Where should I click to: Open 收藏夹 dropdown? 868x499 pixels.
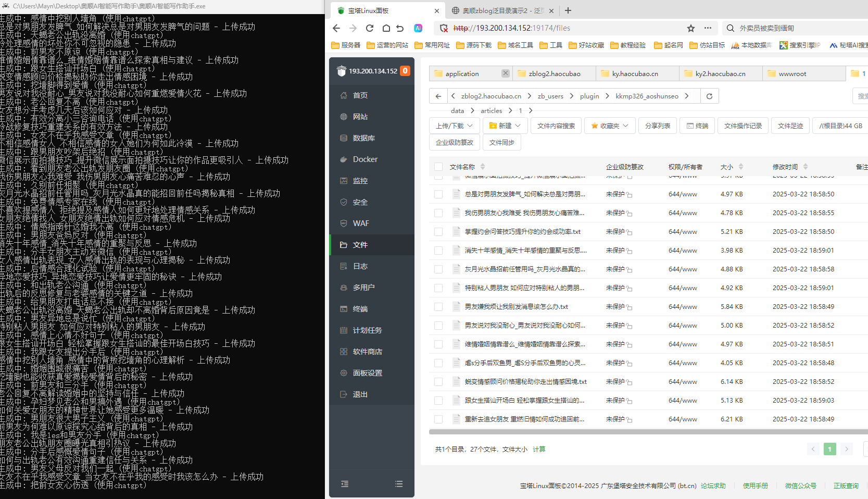[610, 126]
